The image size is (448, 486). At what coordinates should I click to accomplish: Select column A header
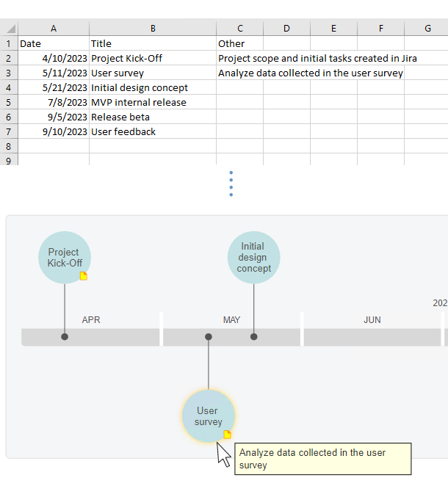click(x=54, y=29)
